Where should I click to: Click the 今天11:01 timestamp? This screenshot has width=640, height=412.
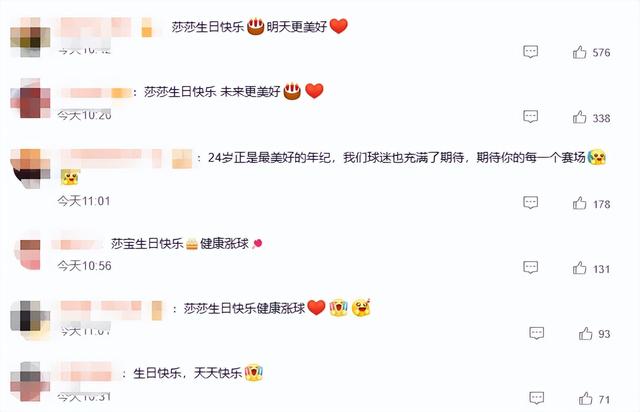[x=84, y=201]
